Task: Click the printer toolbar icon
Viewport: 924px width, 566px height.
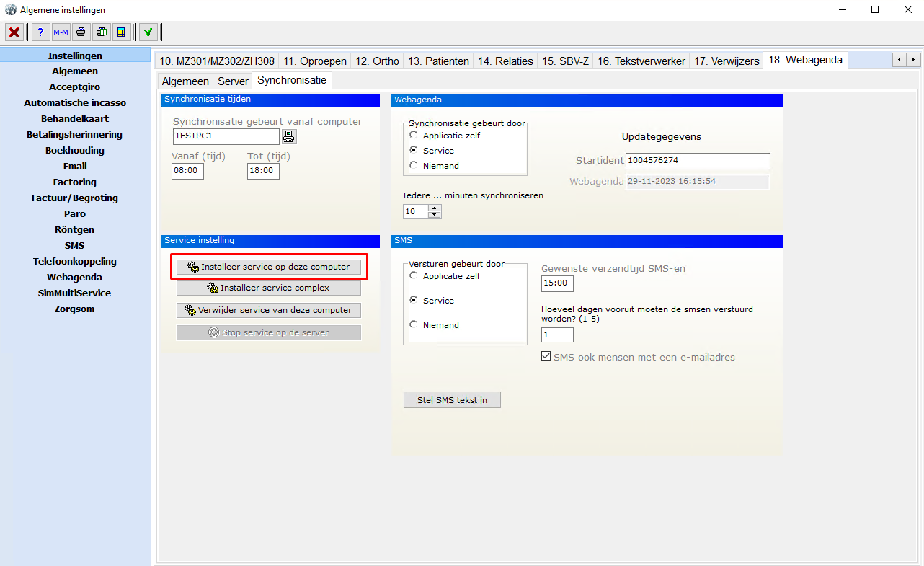Action: point(81,32)
